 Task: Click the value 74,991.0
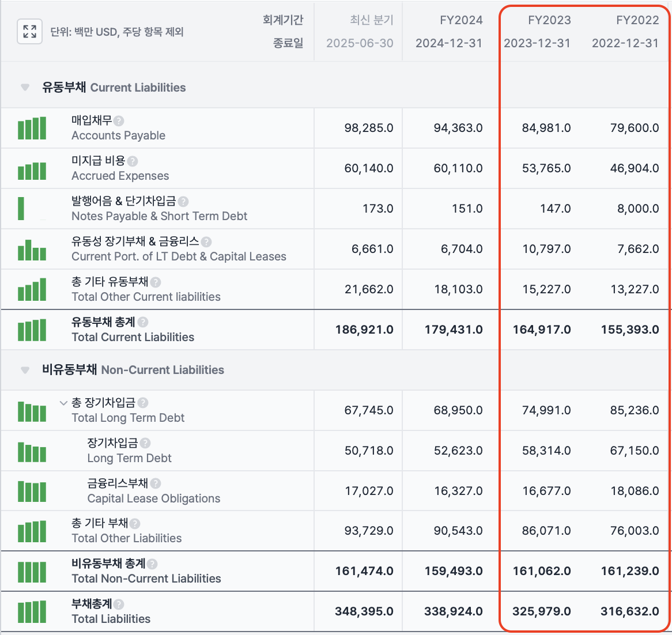point(546,410)
